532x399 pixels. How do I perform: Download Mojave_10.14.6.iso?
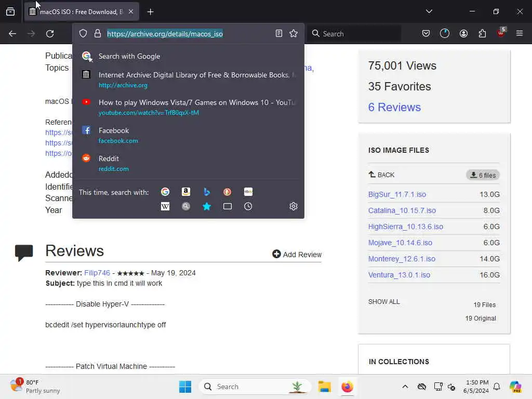tap(401, 243)
